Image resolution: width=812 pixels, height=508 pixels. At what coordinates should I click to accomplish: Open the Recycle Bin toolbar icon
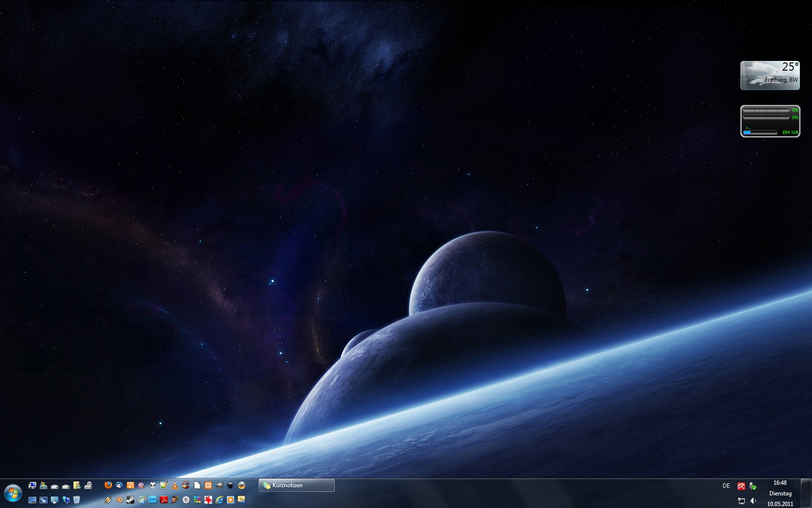click(x=76, y=500)
